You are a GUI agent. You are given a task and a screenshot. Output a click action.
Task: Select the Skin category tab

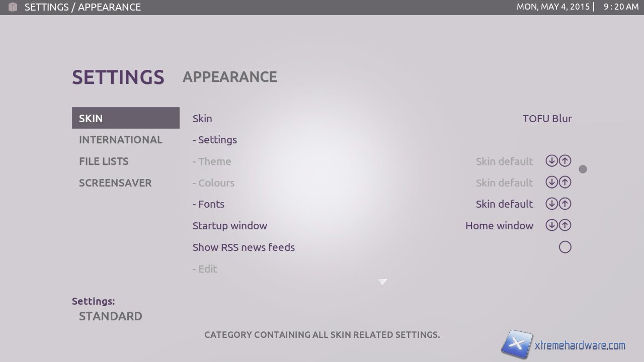pos(126,118)
